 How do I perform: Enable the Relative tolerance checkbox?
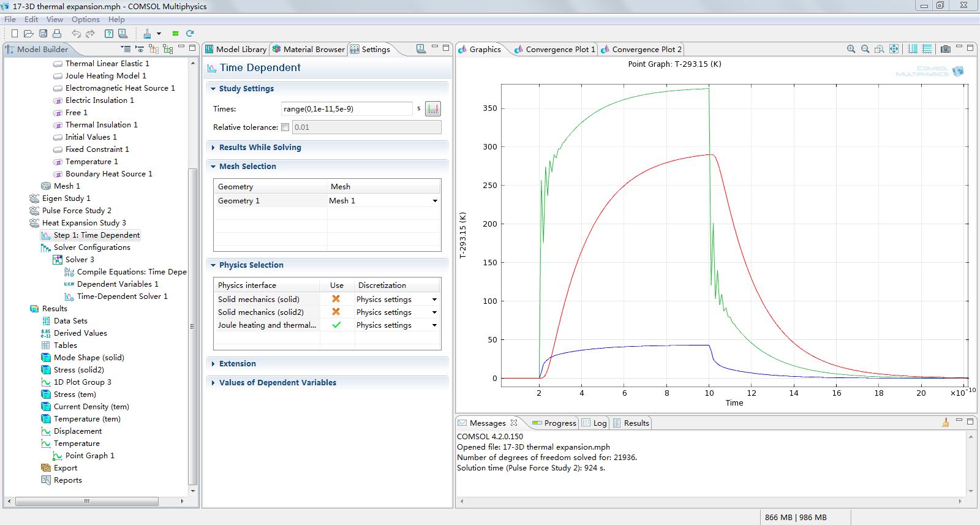pyautogui.click(x=285, y=127)
